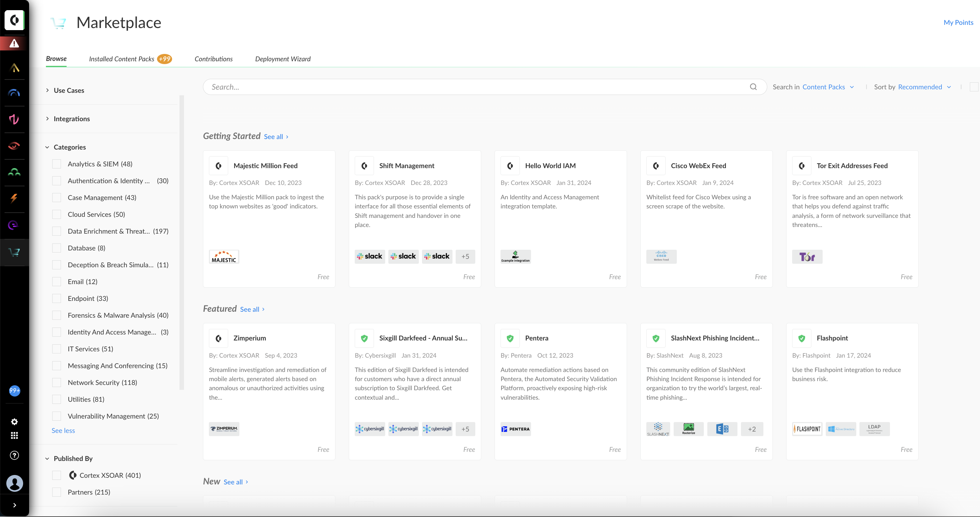Image resolution: width=980 pixels, height=517 pixels.
Task: Open the apps grid icon in the sidebar
Action: (14, 436)
